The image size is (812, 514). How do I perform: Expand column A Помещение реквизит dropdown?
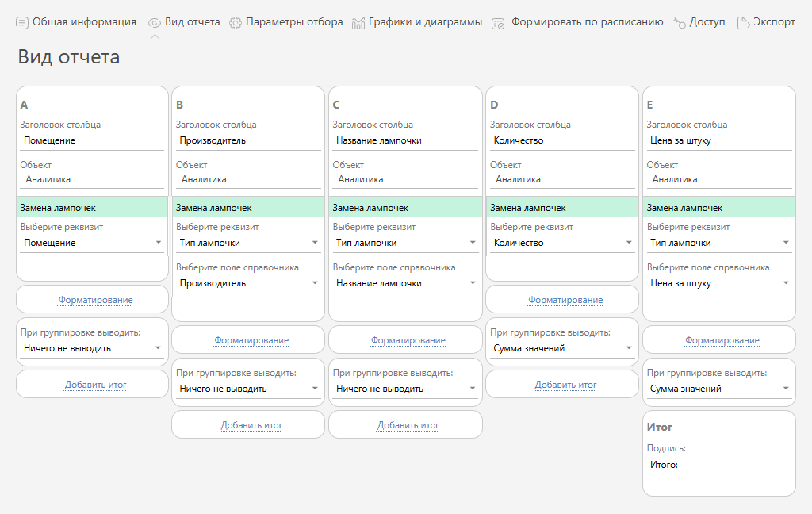click(158, 243)
